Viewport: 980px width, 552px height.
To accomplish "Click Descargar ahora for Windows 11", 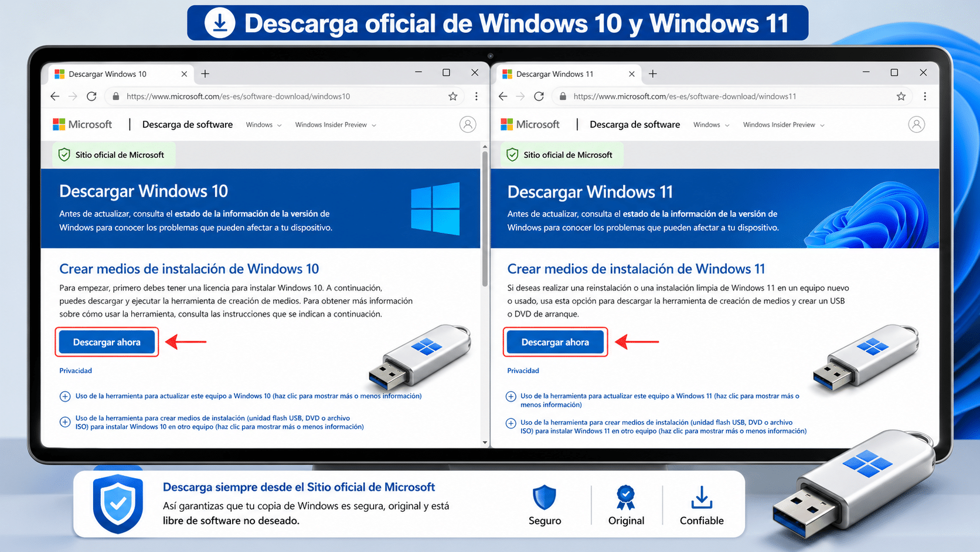I will click(x=555, y=342).
